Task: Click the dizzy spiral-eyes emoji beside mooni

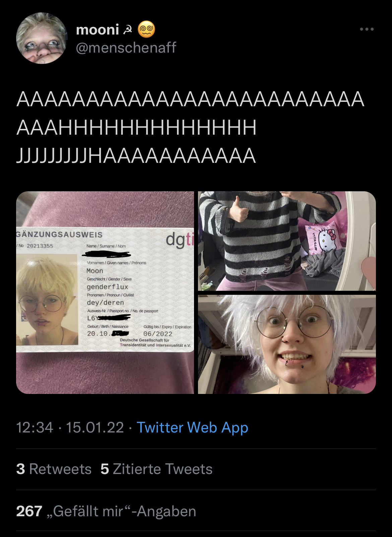Action: pos(146,29)
